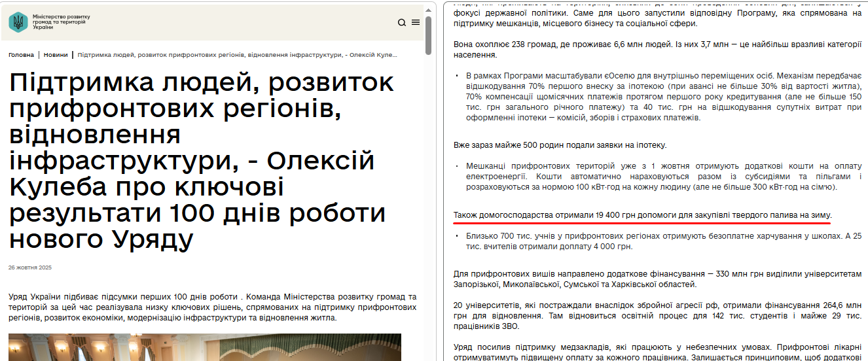Click paragraph 'Для прифронтових вишів направлено'
Image resolution: width=868 pixels, height=361 pixels.
pyautogui.click(x=657, y=279)
